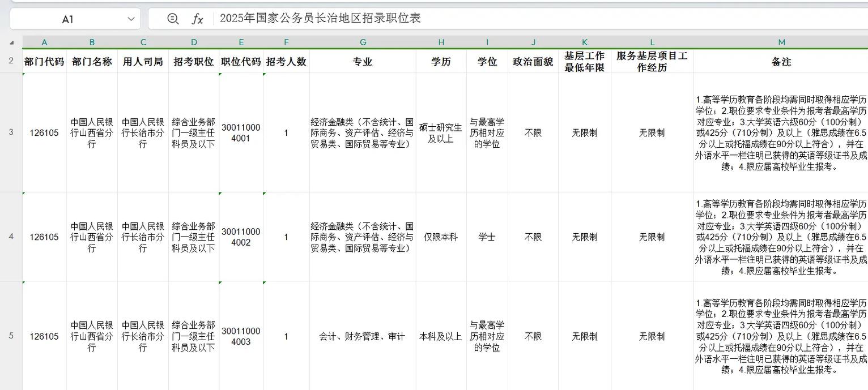This screenshot has width=868, height=390.
Task: Select the cell showing 硕士研究生及以上
Action: tap(441, 132)
